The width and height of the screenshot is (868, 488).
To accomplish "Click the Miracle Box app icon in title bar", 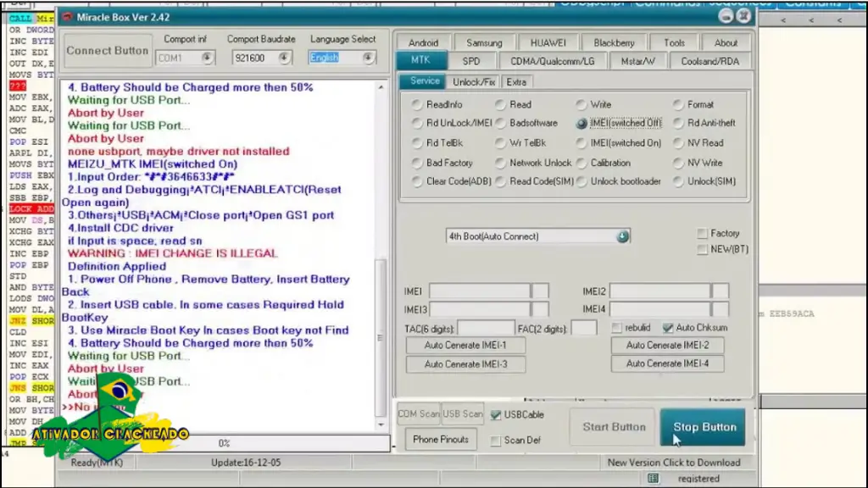I will [x=67, y=17].
